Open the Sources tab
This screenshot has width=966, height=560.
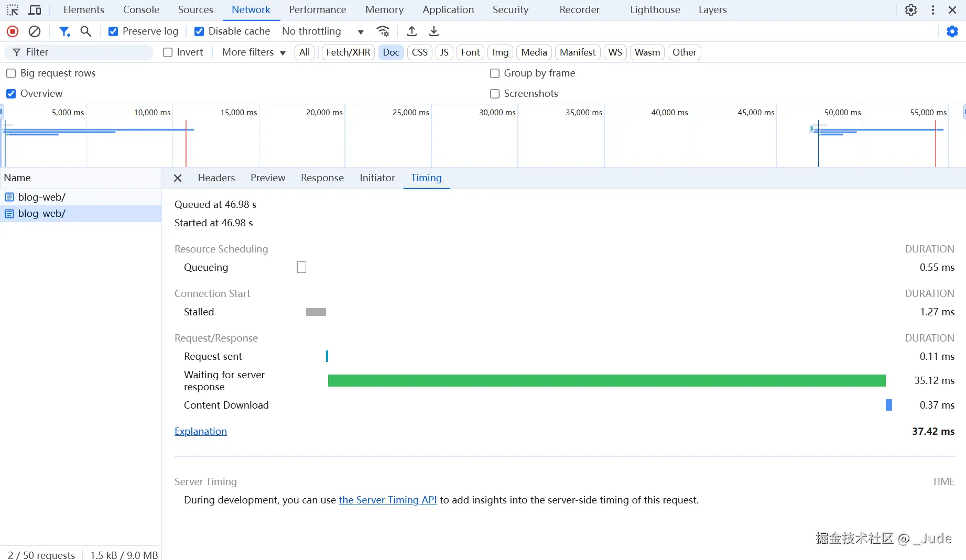(x=196, y=10)
